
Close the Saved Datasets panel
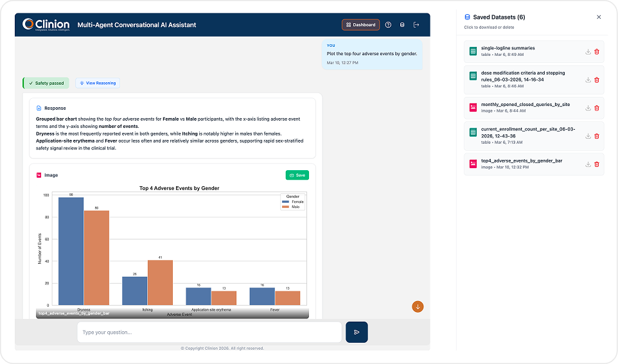click(599, 17)
